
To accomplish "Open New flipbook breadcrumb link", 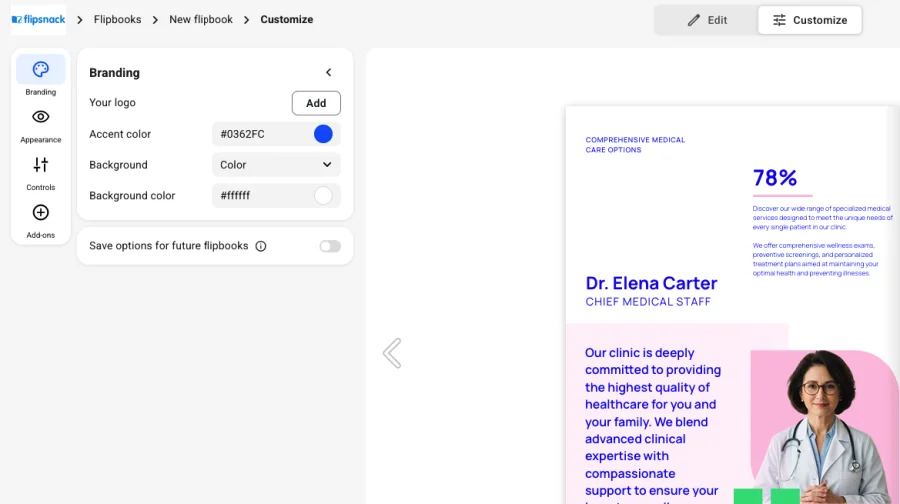I will [x=201, y=20].
